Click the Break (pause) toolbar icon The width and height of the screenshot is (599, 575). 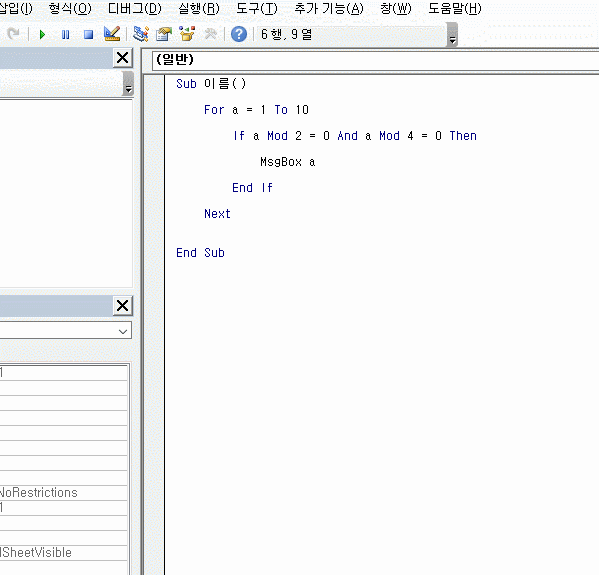65,35
